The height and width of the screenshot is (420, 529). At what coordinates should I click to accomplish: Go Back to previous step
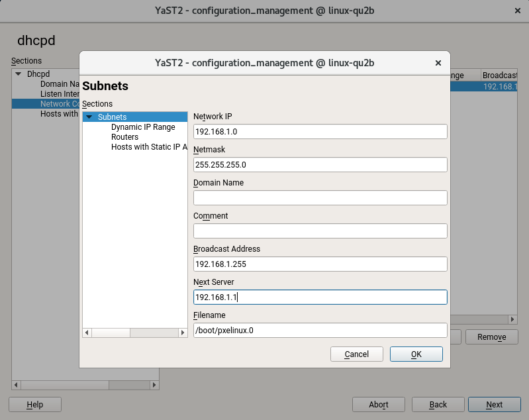[438, 405]
